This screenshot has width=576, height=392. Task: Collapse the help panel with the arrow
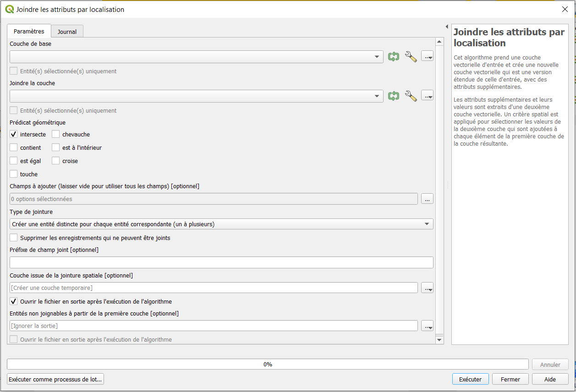pos(447,27)
